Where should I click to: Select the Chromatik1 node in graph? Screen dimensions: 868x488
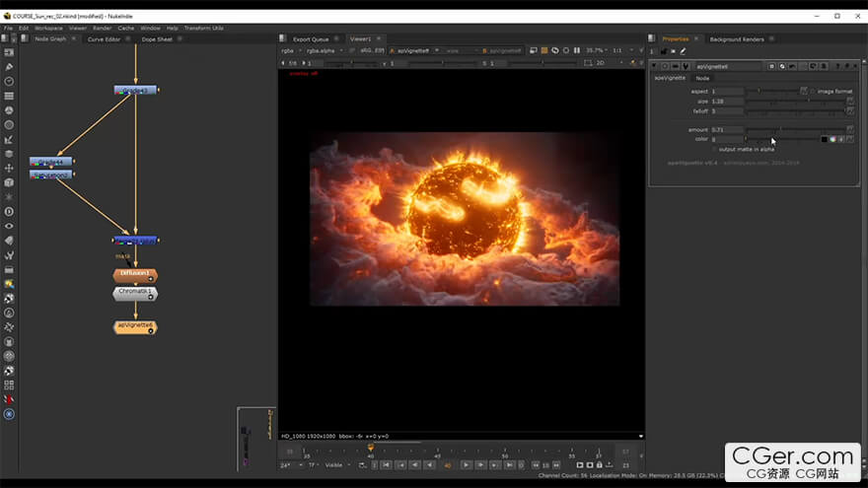pos(135,293)
